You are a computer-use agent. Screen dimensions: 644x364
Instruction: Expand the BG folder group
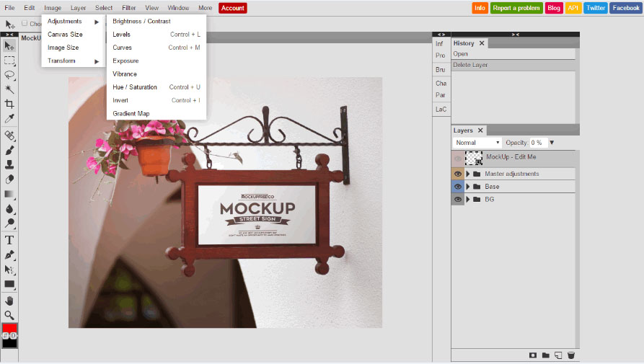467,200
